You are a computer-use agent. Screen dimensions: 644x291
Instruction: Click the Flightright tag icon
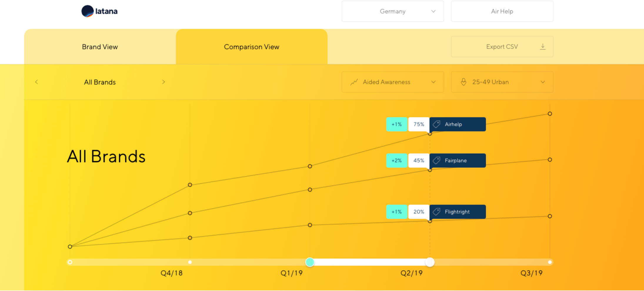[437, 212]
